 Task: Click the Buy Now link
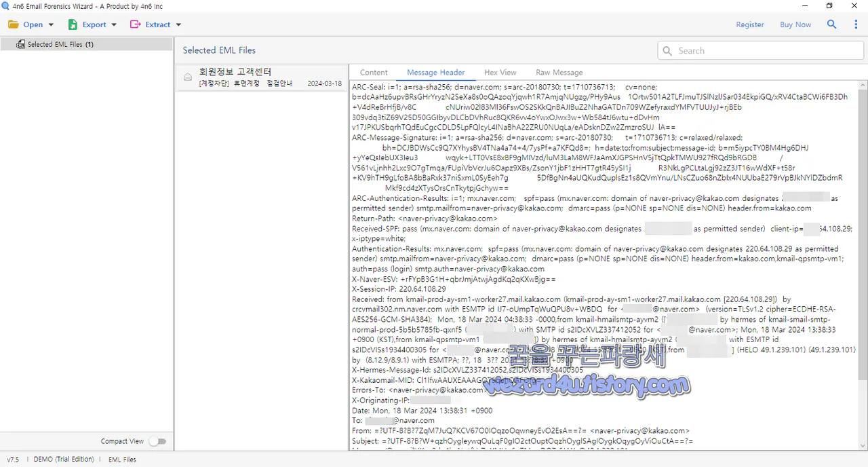[x=795, y=24]
